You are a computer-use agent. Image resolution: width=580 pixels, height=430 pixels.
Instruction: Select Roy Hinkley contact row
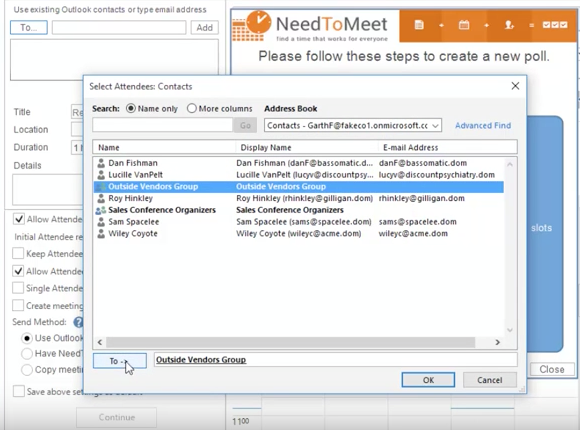[x=299, y=198]
